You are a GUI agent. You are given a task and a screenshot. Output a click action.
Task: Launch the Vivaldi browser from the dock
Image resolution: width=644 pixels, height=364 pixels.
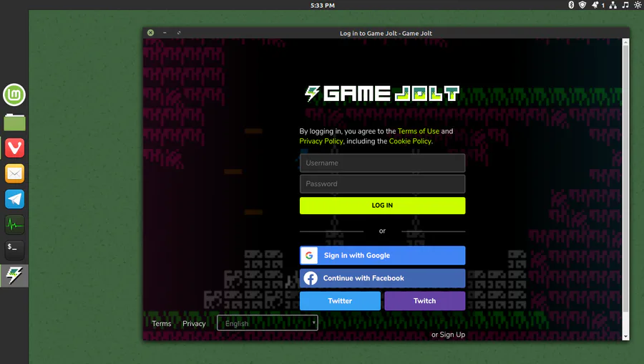click(14, 148)
